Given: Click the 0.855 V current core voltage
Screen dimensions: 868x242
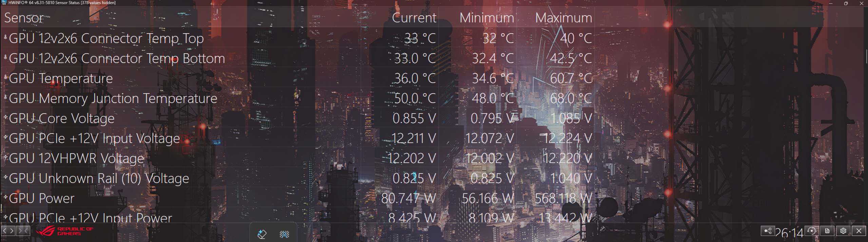Looking at the screenshot, I should 414,118.
